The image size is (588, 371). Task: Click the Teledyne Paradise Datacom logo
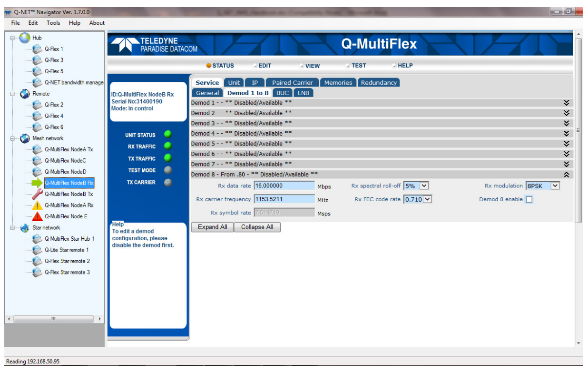coord(154,45)
